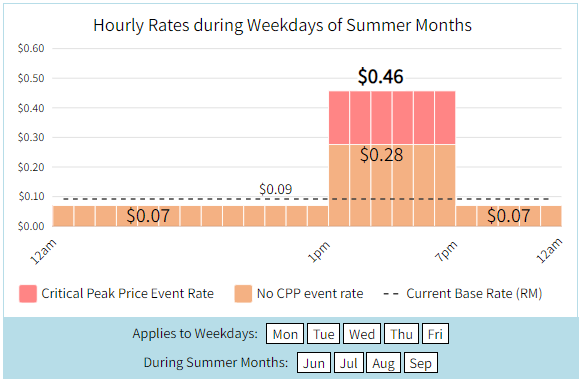Viewport: 585px width, 383px height.
Task: Choose the Jul summer month box
Action: tap(348, 363)
